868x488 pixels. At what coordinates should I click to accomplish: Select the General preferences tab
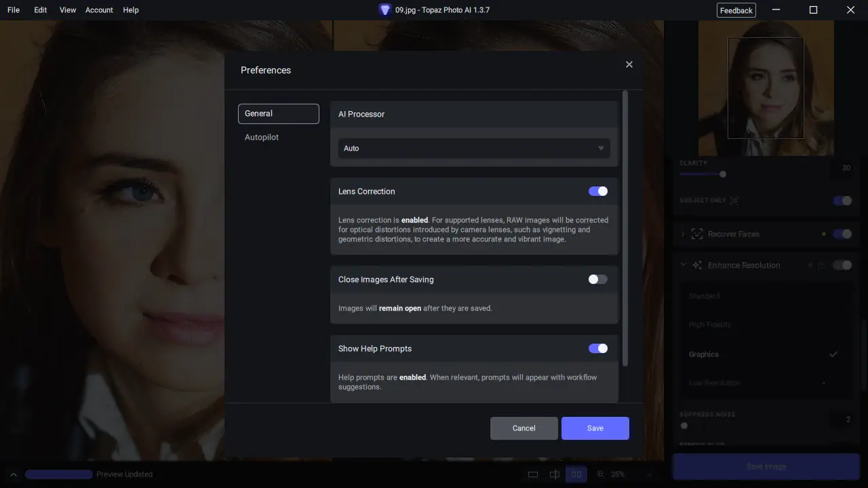(x=279, y=114)
